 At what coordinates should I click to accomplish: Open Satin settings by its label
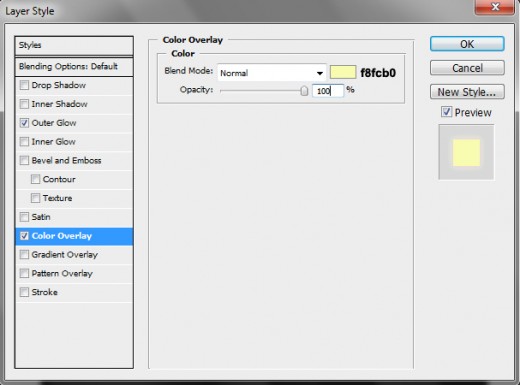[x=41, y=217]
